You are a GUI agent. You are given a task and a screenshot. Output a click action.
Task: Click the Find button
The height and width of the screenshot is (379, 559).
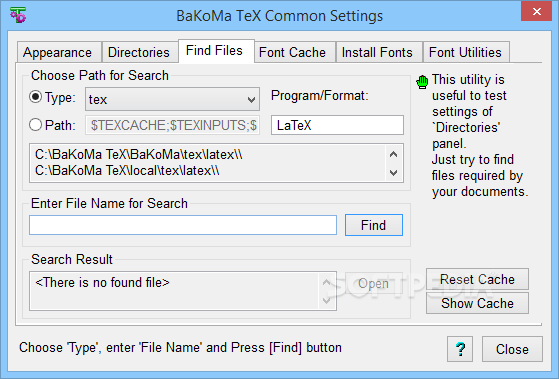(374, 225)
